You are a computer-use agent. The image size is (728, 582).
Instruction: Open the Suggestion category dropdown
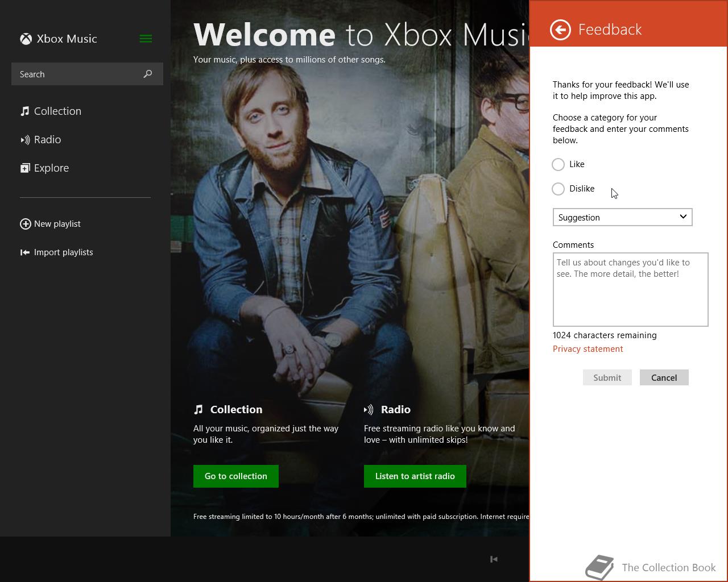click(622, 217)
